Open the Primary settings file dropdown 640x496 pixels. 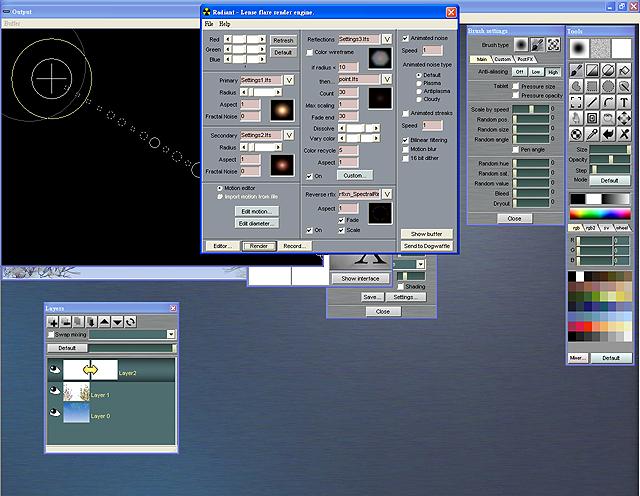coord(289,79)
